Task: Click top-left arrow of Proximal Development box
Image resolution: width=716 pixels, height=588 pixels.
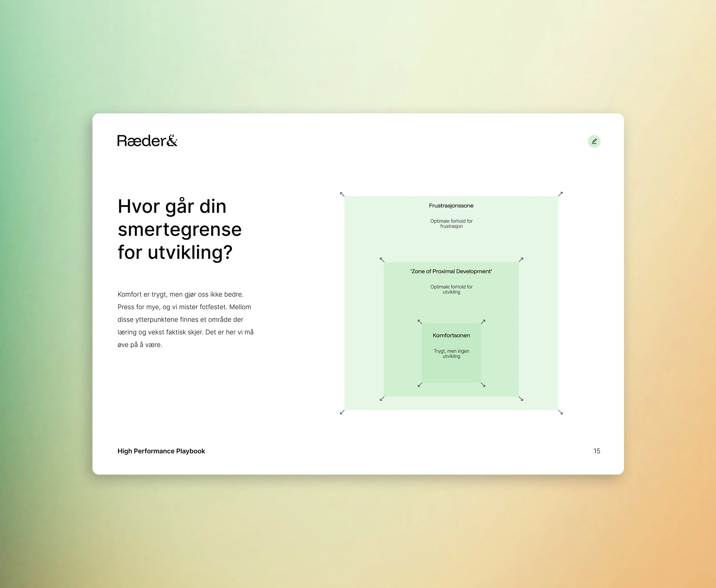Action: point(382,259)
